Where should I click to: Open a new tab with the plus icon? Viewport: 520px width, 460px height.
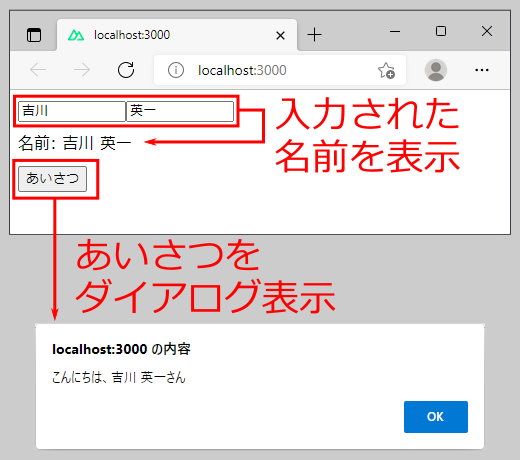[314, 35]
